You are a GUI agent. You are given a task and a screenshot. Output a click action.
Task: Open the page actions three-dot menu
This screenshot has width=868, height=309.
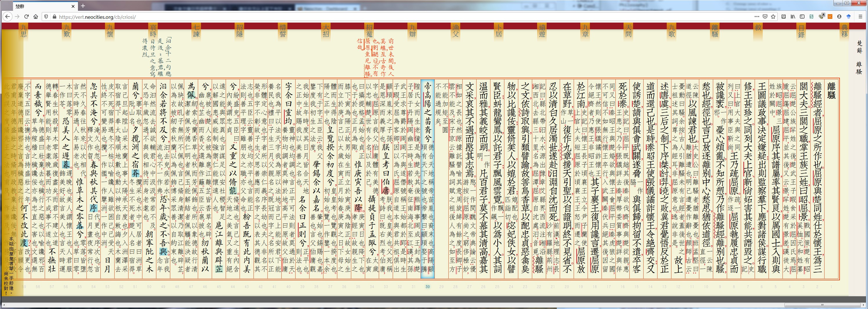click(x=757, y=17)
